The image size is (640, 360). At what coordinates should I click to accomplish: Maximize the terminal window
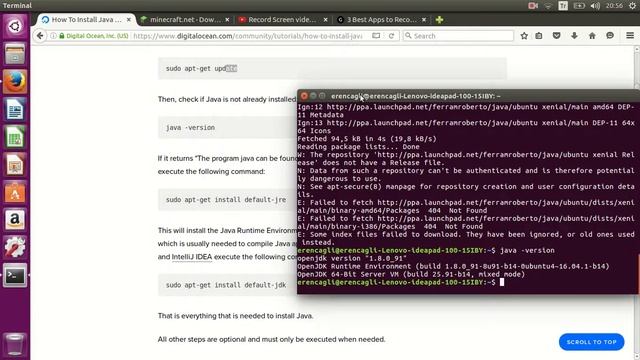tap(322, 96)
